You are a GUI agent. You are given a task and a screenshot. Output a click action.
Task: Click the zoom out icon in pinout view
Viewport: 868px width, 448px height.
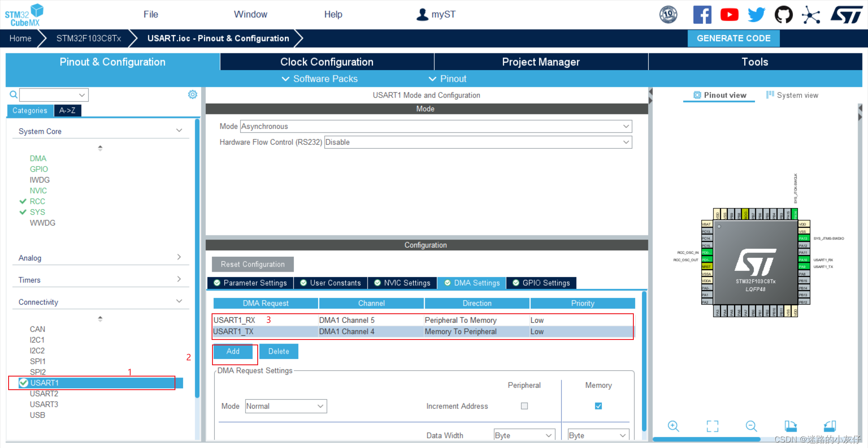(x=751, y=426)
